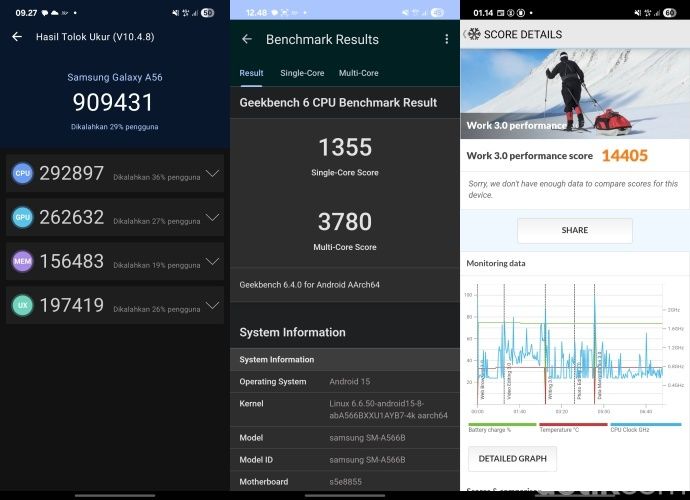Image resolution: width=690 pixels, height=500 pixels.
Task: Tap the MEM score icon in AnTuTu
Action: [22, 261]
